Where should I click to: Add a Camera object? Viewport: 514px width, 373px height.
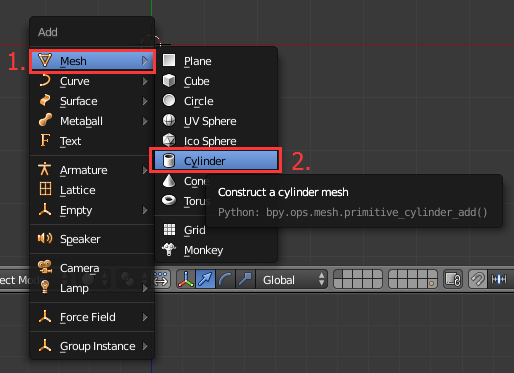coord(92,268)
